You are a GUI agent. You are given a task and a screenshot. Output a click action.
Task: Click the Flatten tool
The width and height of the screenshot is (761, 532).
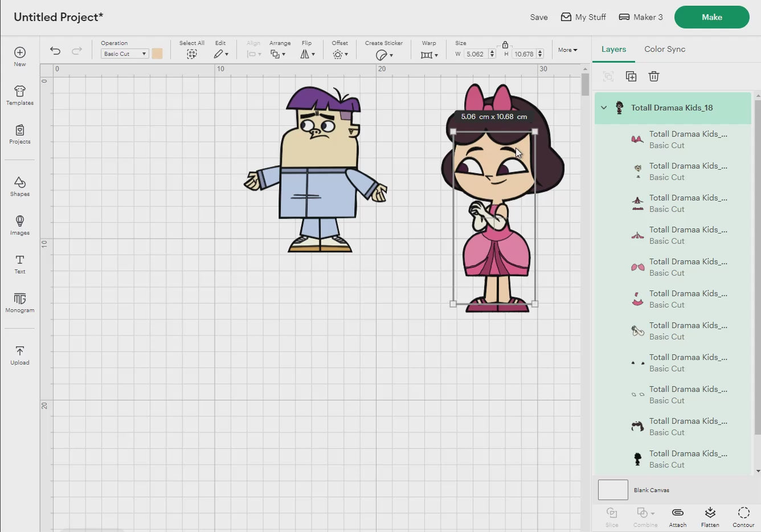tap(710, 517)
